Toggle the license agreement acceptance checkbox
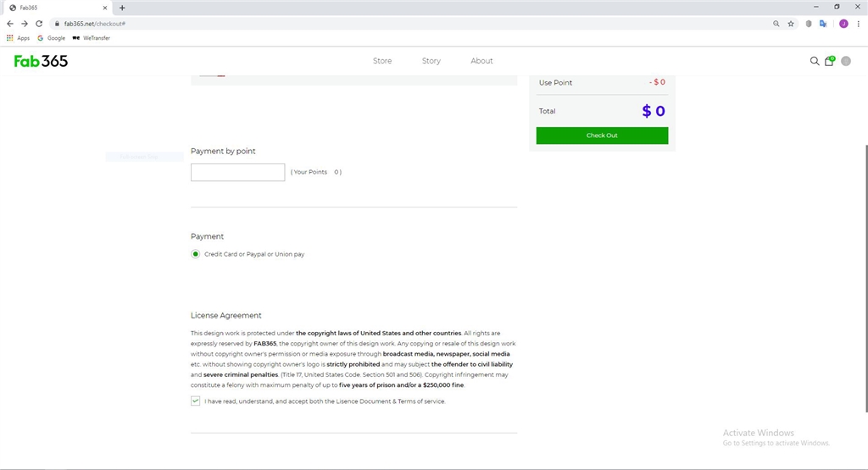The width and height of the screenshot is (868, 470). point(196,401)
